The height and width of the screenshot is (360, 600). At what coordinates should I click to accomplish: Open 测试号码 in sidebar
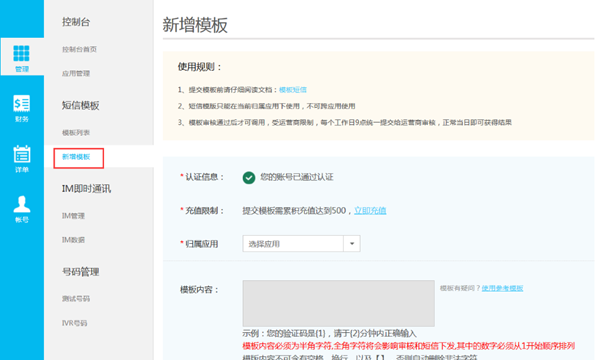76,299
